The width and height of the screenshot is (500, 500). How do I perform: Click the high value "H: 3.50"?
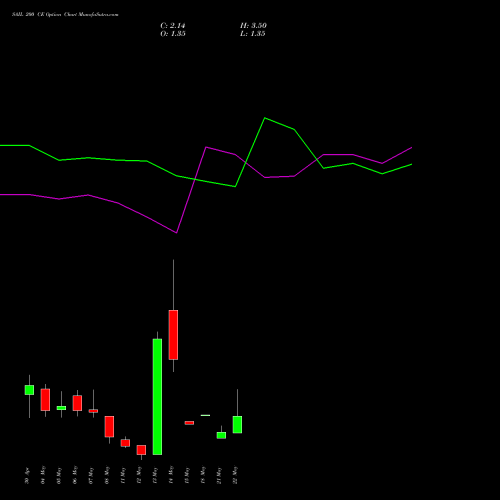[x=253, y=26]
